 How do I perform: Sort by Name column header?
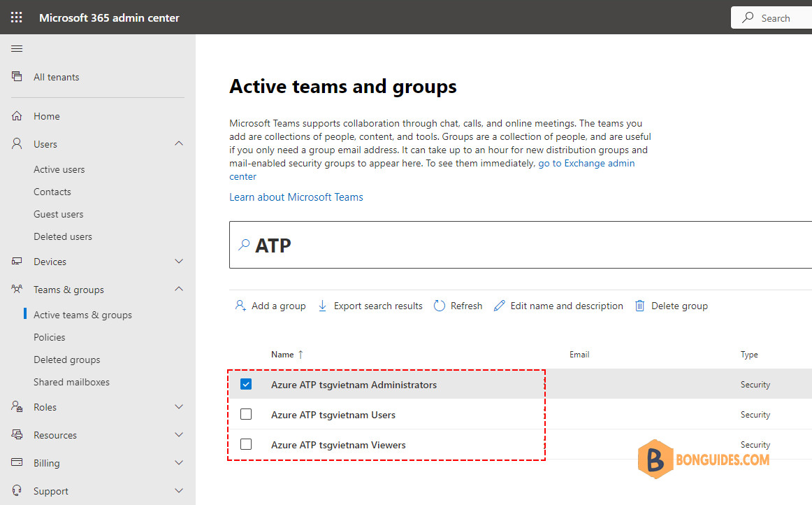tap(282, 355)
